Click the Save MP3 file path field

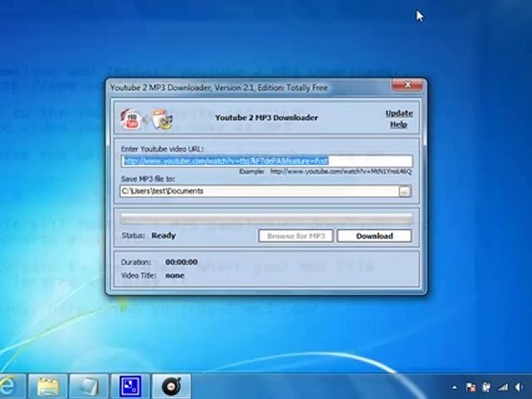click(x=259, y=191)
